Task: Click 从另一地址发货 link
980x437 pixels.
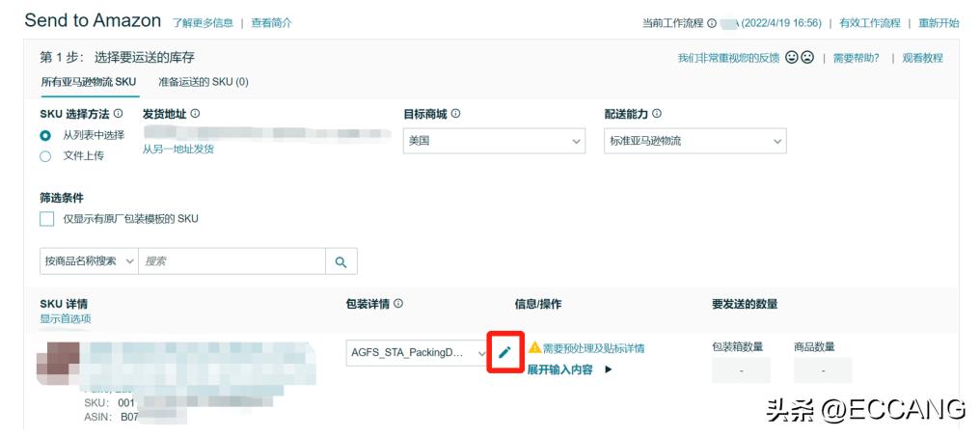Action: click(178, 150)
